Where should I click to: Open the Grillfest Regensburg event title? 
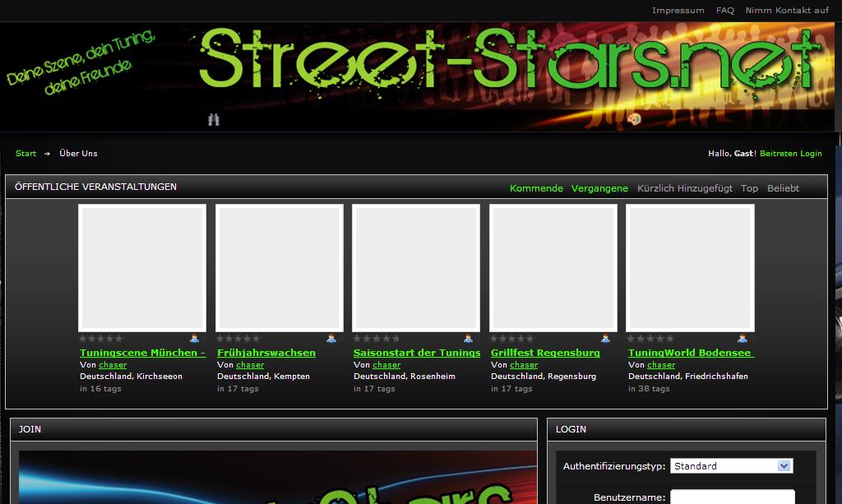pos(545,353)
